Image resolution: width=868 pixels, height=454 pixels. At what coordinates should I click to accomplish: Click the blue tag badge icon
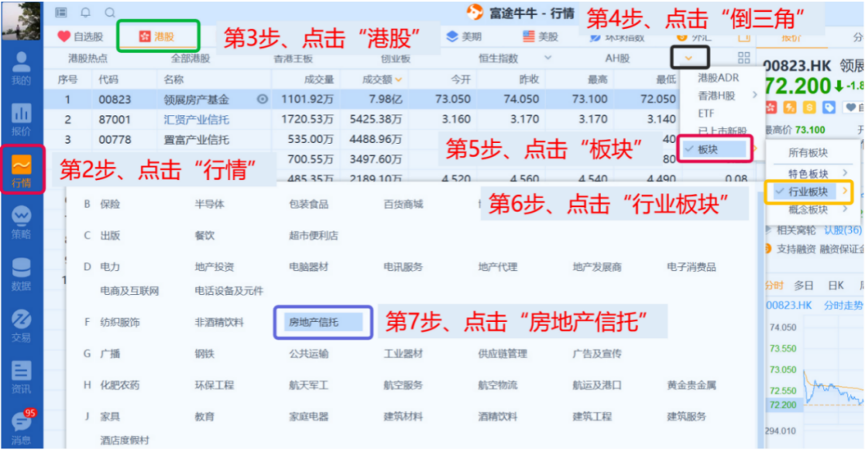(829, 107)
